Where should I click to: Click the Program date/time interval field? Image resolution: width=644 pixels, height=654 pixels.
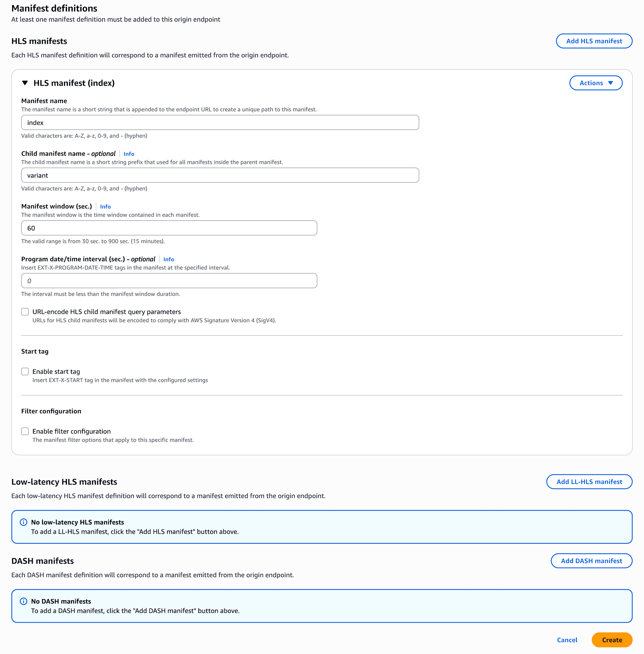(169, 281)
